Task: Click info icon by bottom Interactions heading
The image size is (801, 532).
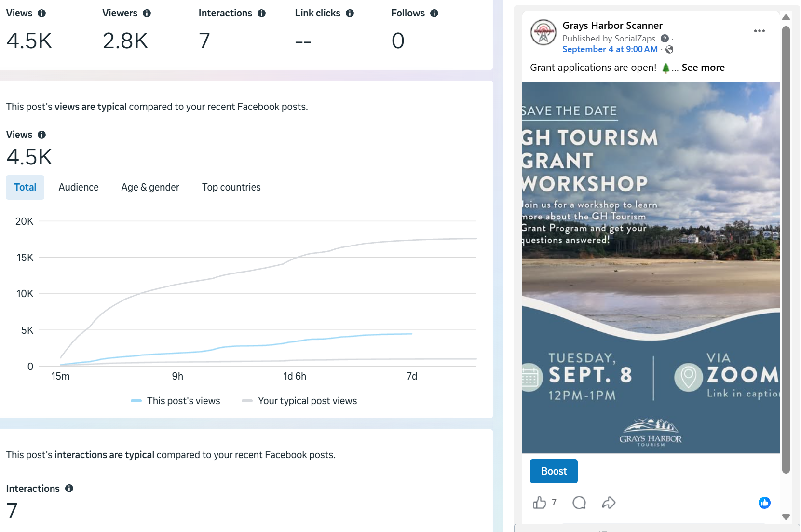Action: coord(69,489)
